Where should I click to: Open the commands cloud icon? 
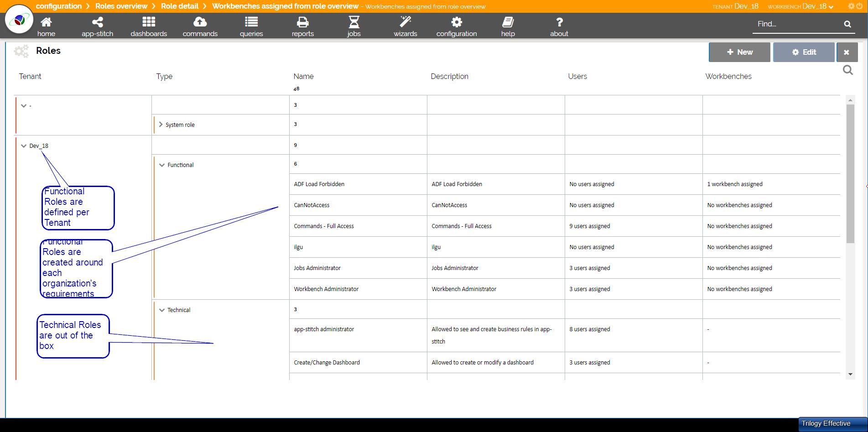pos(200,22)
